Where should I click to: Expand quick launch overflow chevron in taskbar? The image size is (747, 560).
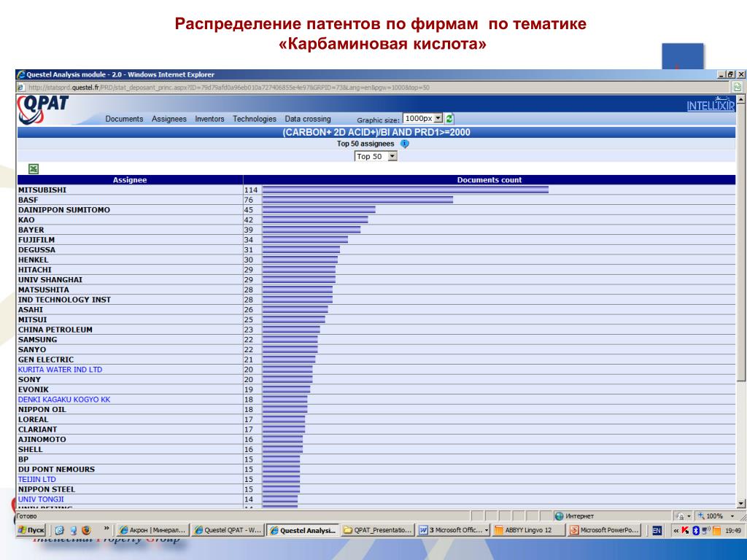(x=107, y=528)
